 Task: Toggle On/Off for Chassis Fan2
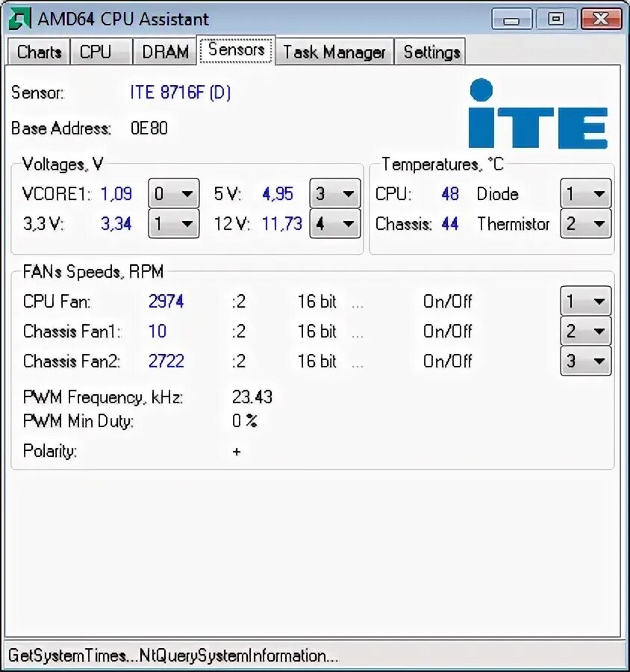click(447, 361)
